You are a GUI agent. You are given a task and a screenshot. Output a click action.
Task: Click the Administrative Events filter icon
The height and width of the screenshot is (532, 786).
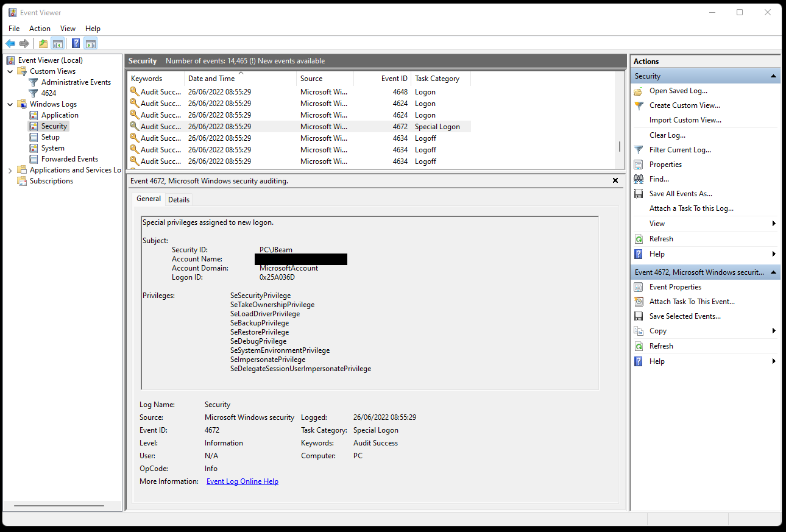[34, 82]
